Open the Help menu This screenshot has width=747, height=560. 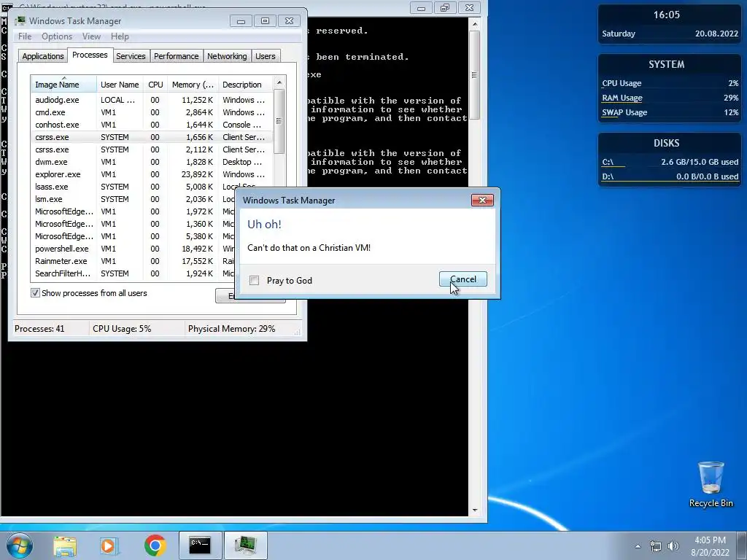(120, 36)
